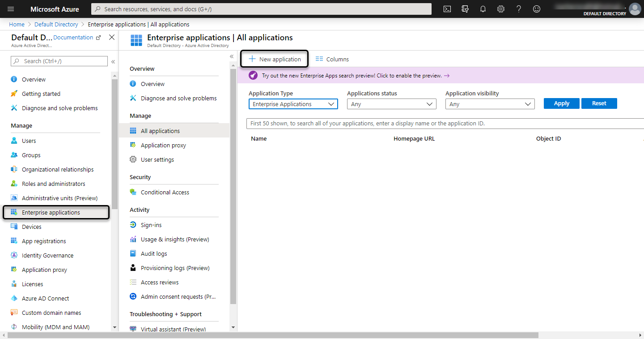
Task: Focus the application name search field
Action: tap(445, 123)
